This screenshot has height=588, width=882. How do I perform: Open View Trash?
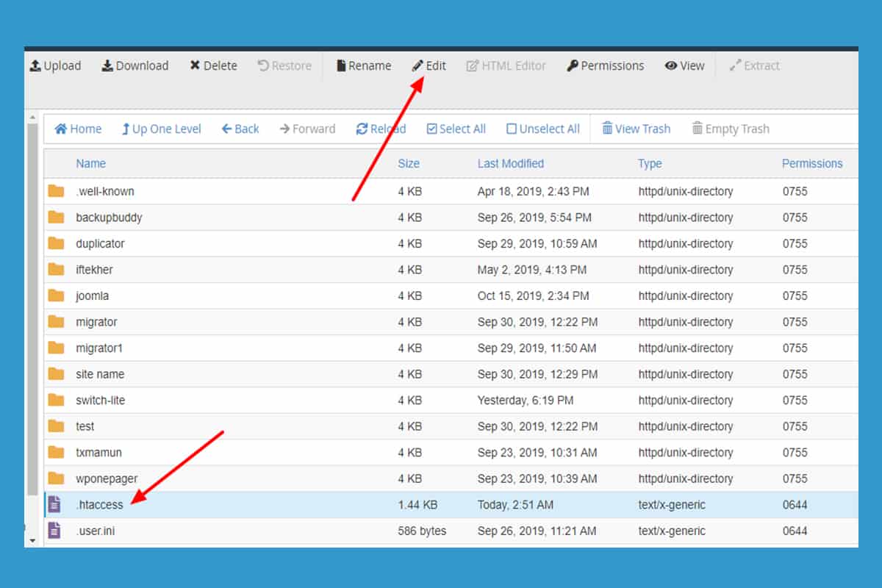pos(637,129)
